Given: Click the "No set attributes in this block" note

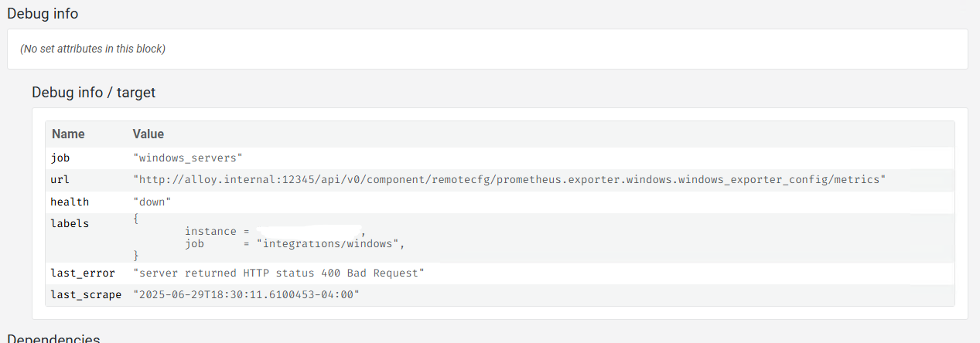Looking at the screenshot, I should coord(93,49).
